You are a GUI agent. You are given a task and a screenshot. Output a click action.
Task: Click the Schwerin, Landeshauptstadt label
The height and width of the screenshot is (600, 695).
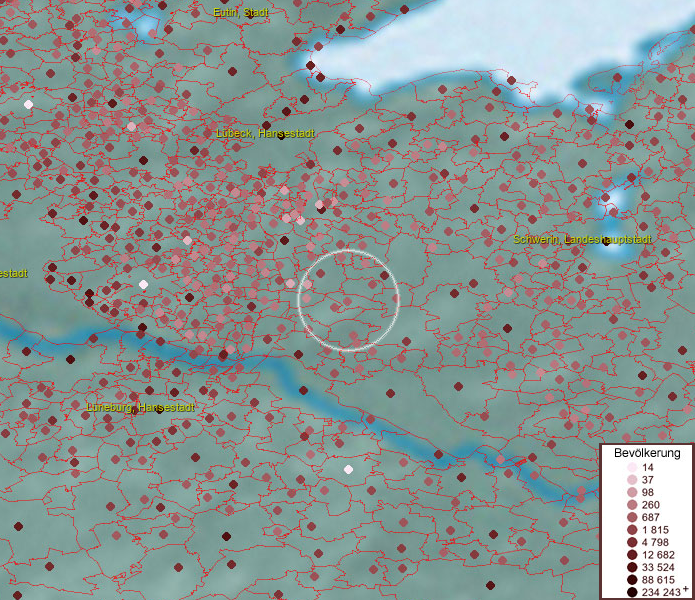pyautogui.click(x=582, y=240)
